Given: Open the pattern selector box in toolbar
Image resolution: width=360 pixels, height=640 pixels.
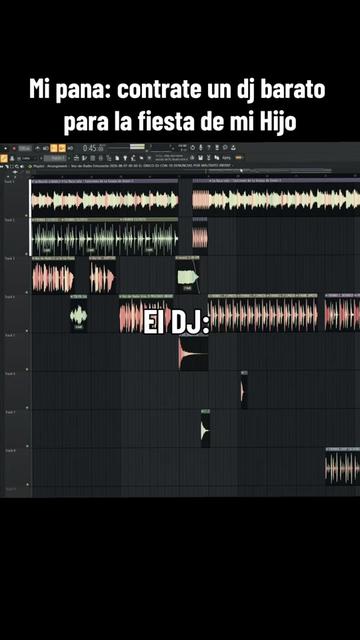Looking at the screenshot, I should click(55, 158).
